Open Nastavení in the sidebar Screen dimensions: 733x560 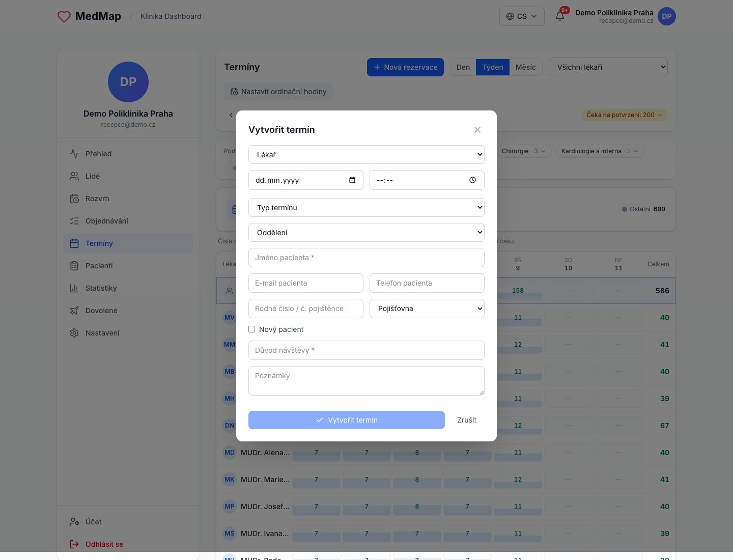coord(128,333)
